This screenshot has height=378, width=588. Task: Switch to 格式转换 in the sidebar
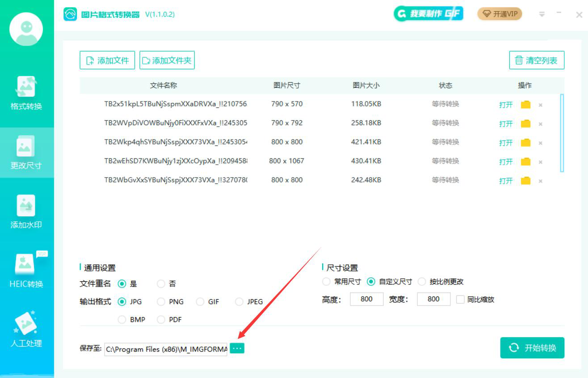[x=26, y=94]
